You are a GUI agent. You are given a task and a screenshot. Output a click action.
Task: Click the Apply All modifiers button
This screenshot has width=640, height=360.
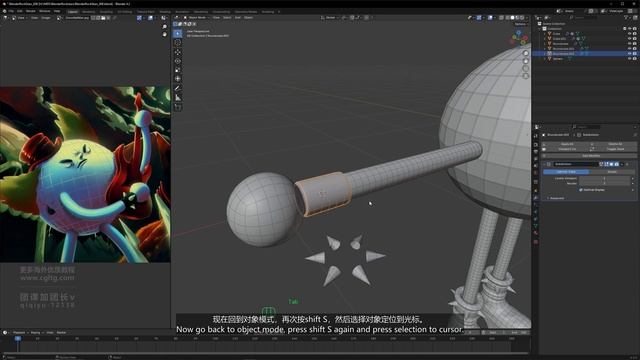pos(567,144)
